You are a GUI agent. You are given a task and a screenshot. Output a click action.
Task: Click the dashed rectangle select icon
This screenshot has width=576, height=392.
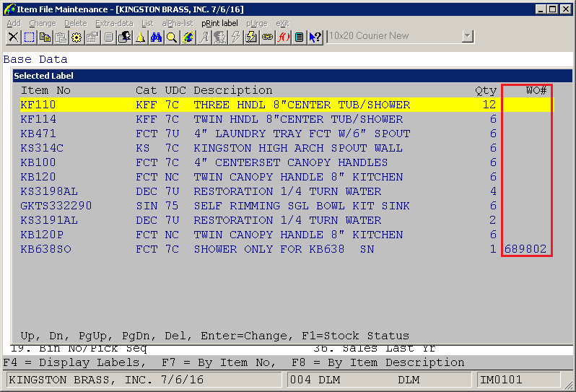pyautogui.click(x=29, y=37)
